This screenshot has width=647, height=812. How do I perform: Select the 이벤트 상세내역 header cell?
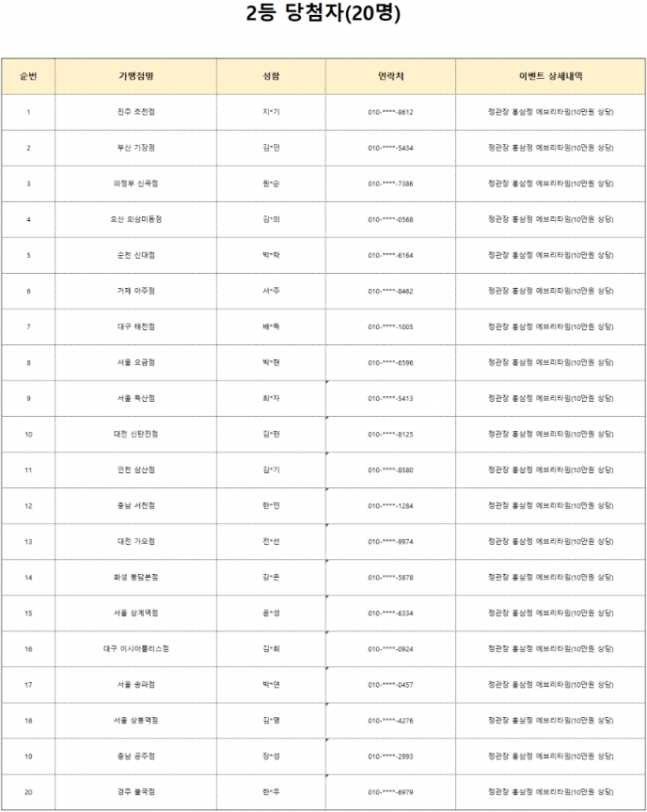[x=551, y=76]
